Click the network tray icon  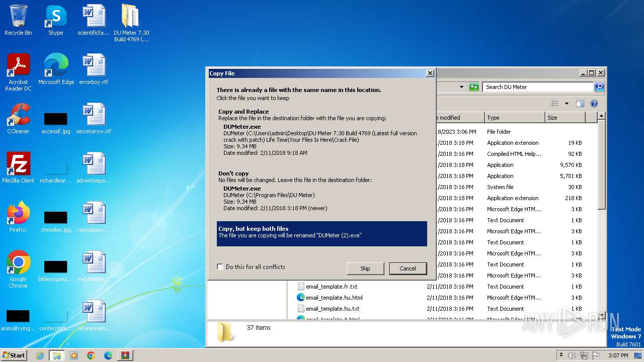coord(584,355)
